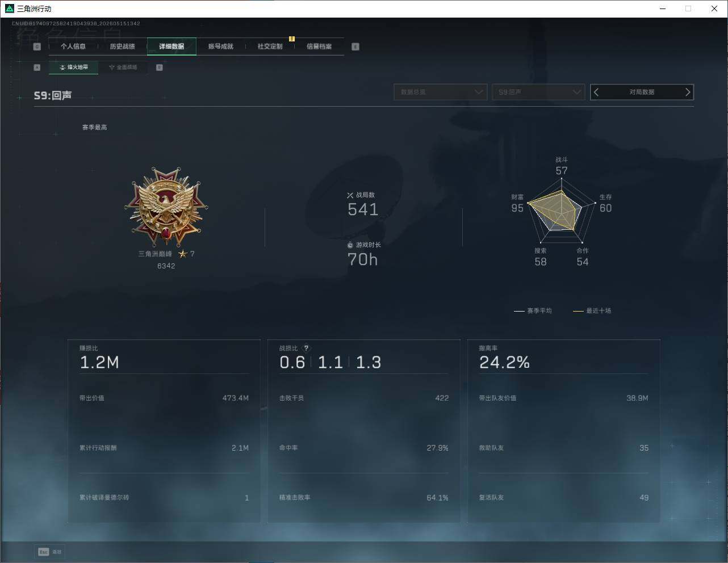This screenshot has height=563, width=728.
Task: Click the Q key hint icon left of the tabs
Action: [x=37, y=47]
